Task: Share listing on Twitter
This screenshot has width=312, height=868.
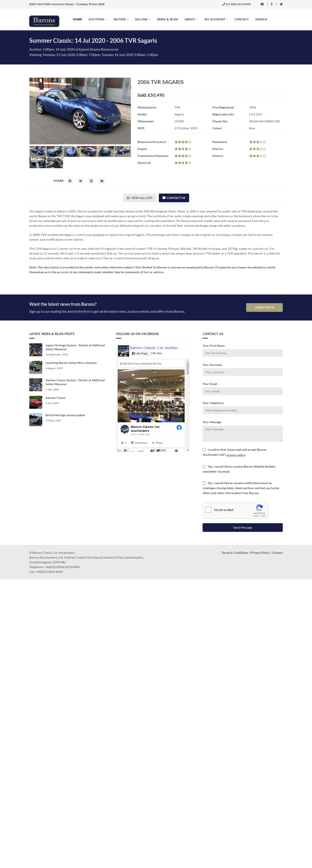Action: [80, 181]
